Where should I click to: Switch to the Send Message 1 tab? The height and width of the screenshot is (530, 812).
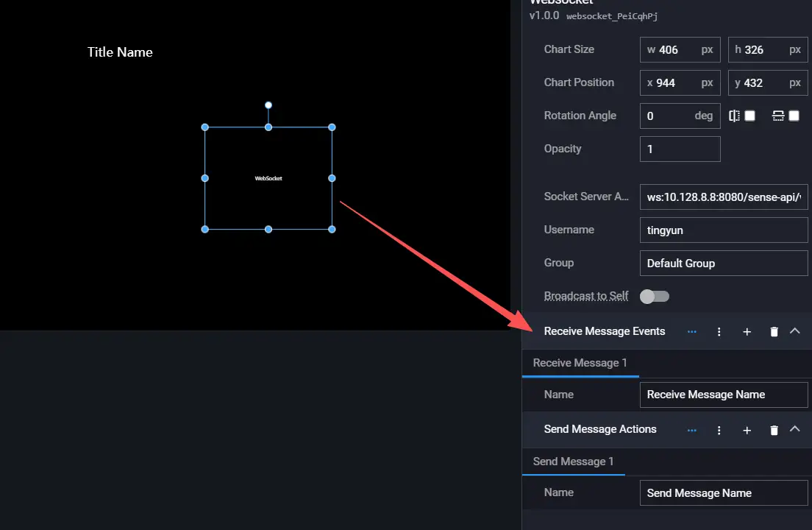(x=573, y=462)
